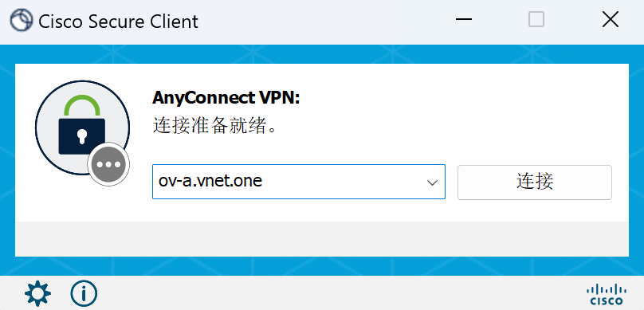Click the disabled maximize window button
Screen dimensions: 644x310
click(x=536, y=20)
